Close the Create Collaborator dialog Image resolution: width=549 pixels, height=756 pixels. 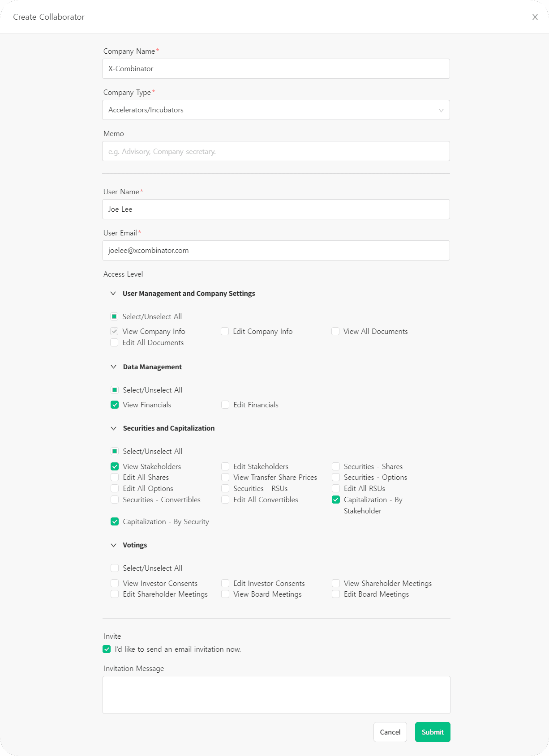[x=535, y=17]
